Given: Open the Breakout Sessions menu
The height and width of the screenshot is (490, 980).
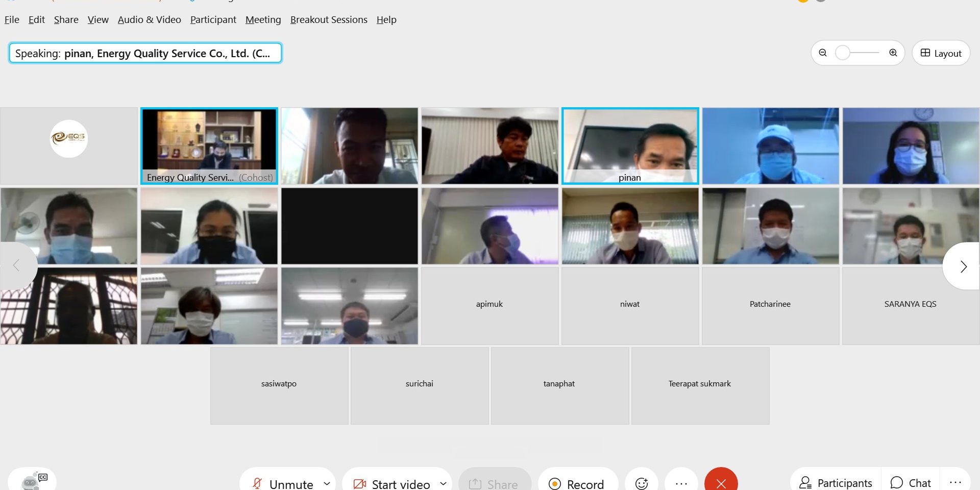Looking at the screenshot, I should click(329, 19).
